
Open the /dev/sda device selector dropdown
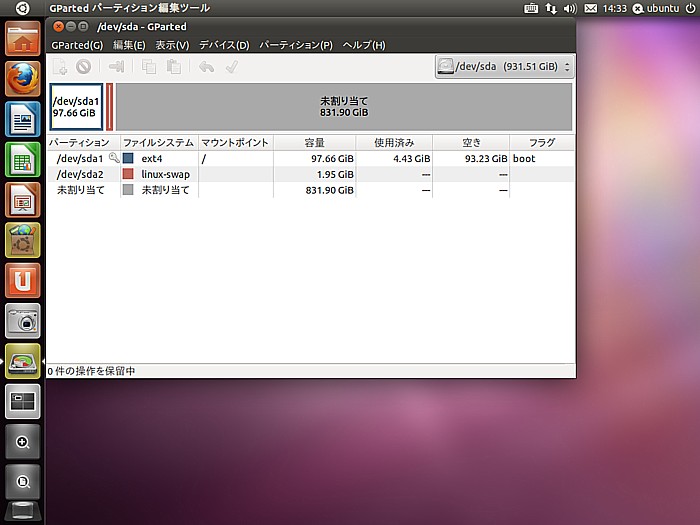click(x=504, y=67)
